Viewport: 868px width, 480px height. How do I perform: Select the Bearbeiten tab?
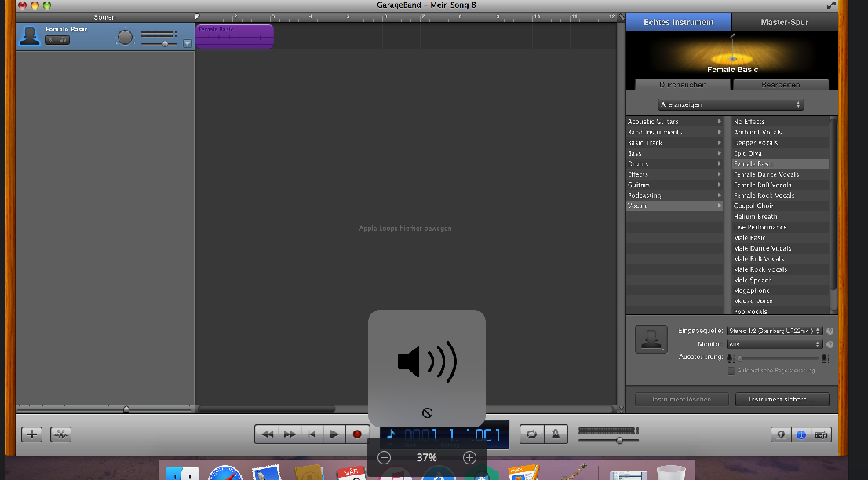pyautogui.click(x=781, y=84)
